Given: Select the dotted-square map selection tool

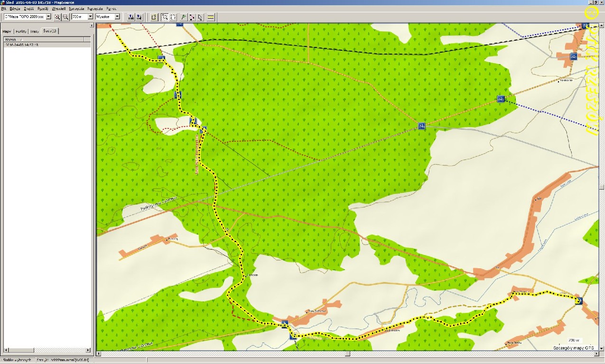Looking at the screenshot, I should tap(165, 17).
